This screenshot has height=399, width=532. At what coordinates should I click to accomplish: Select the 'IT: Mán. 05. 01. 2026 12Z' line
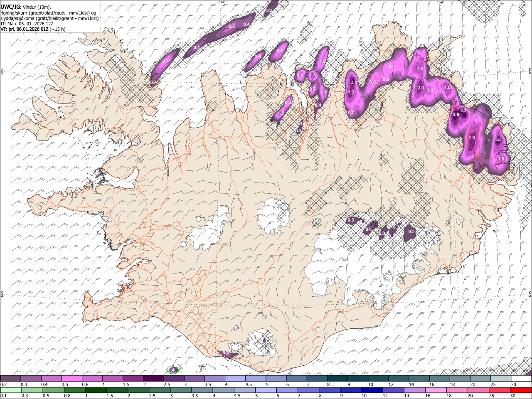26,24
